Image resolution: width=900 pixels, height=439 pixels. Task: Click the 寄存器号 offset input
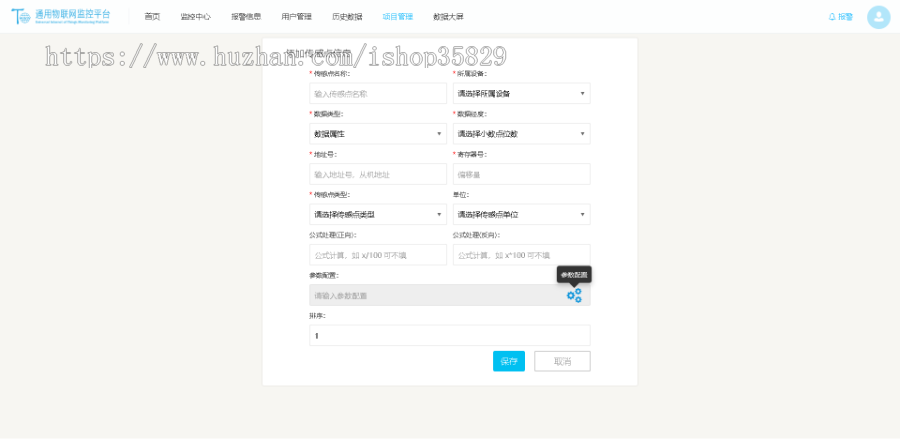521,174
